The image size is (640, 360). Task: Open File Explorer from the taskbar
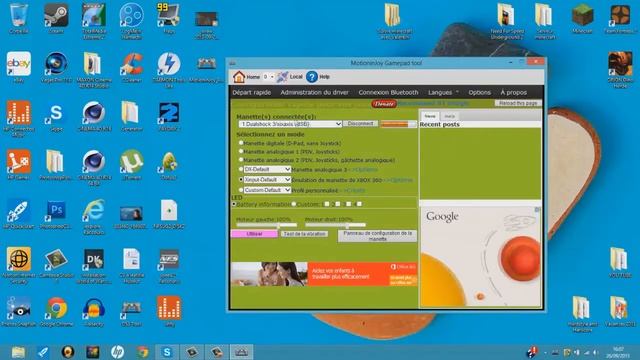[18, 352]
